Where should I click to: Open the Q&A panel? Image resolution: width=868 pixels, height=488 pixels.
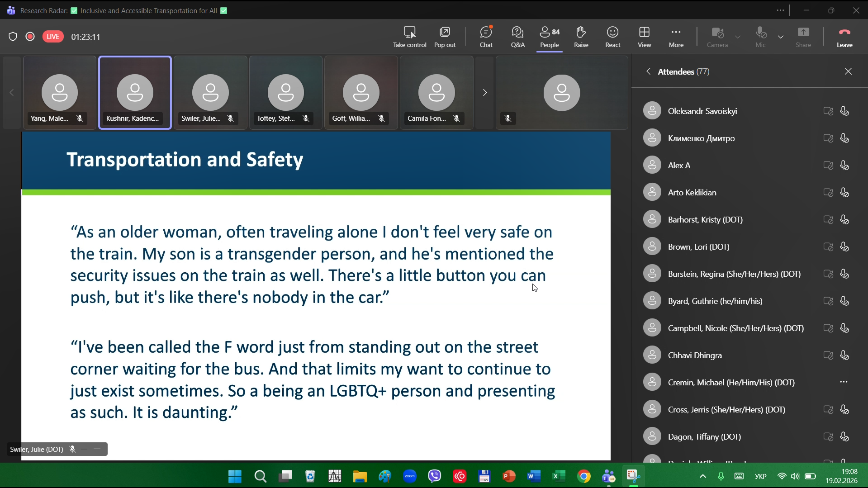coord(517,37)
